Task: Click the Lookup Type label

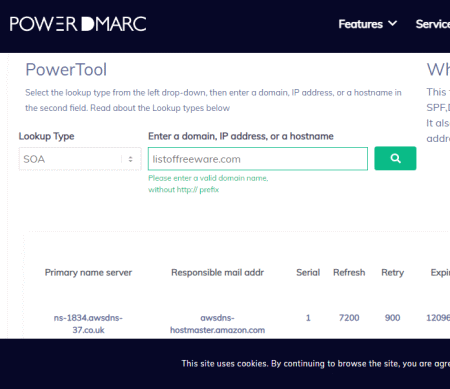Action: click(46, 136)
